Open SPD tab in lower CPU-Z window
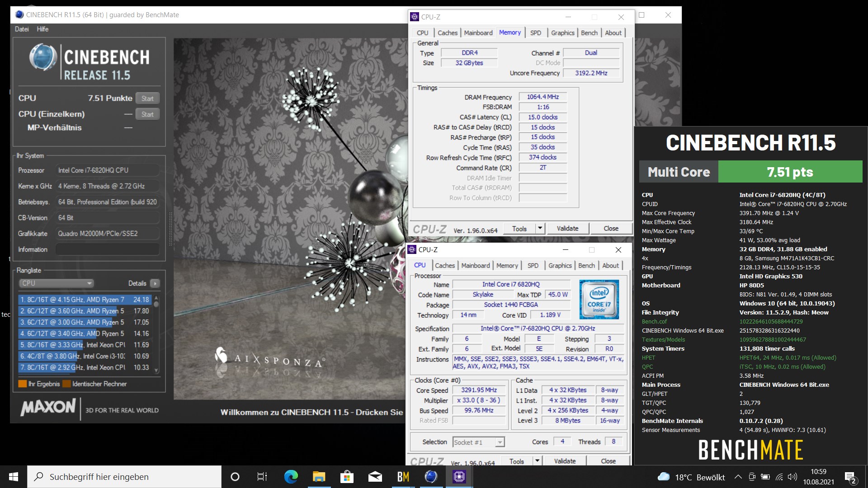Viewport: 868px width, 488px height. 533,266
